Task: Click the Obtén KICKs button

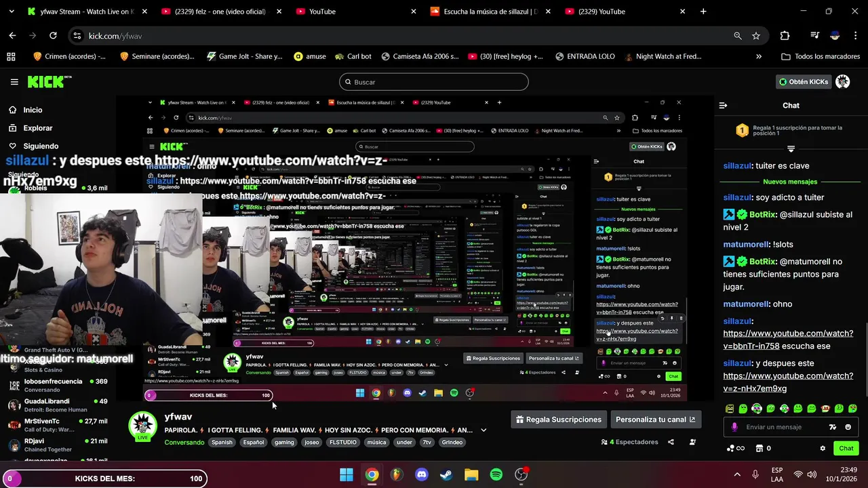Action: (804, 81)
